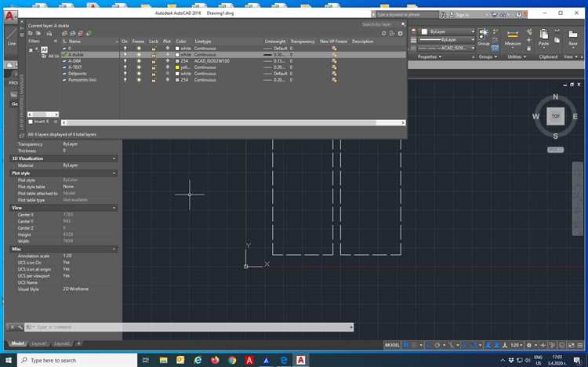
Task: Toggle the light bulb for layer A-DIM
Action: pos(125,61)
